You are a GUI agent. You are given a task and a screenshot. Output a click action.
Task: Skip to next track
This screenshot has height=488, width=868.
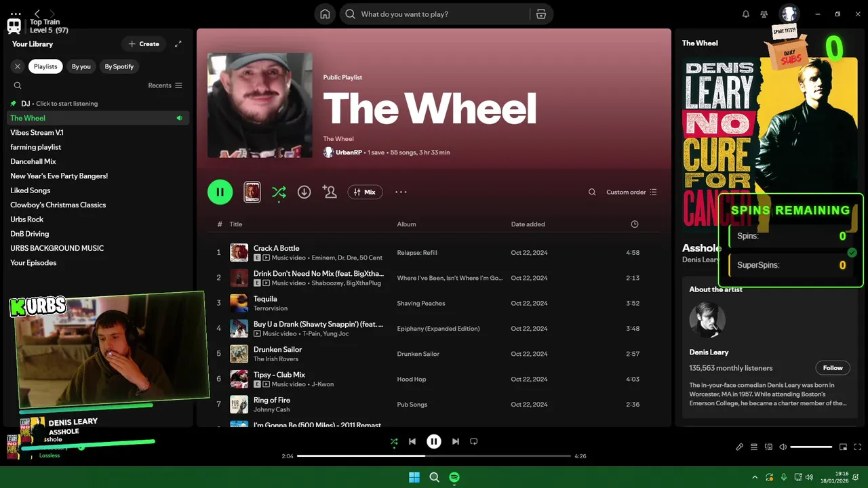coord(456,441)
